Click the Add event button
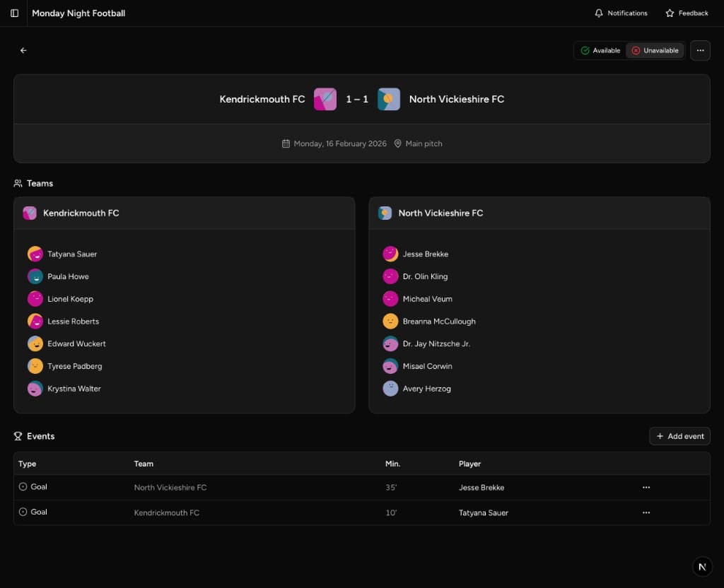This screenshot has height=588, width=724. point(679,436)
